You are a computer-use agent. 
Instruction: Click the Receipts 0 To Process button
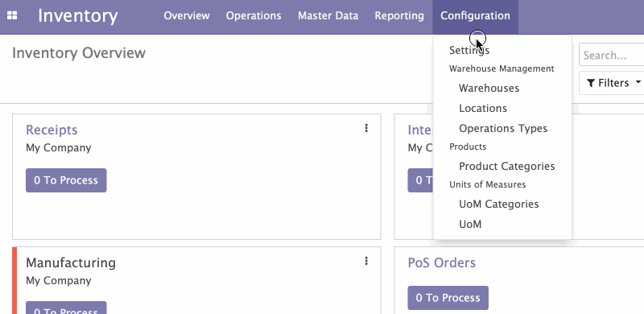[66, 180]
